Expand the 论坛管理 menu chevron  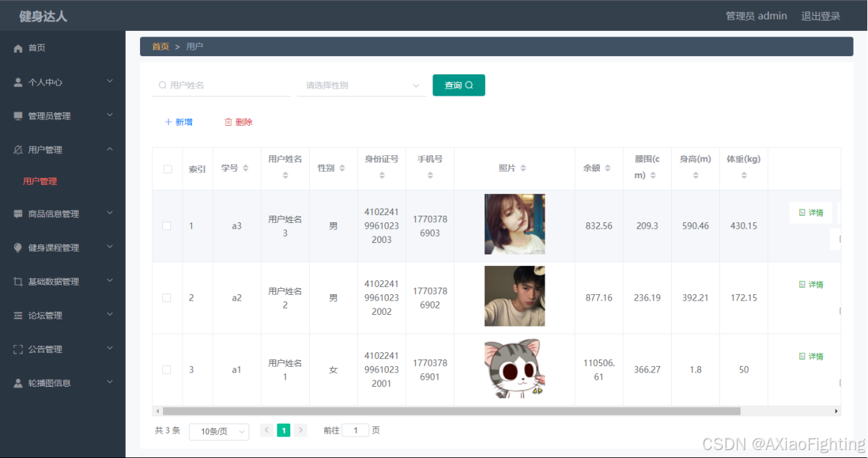pyautogui.click(x=110, y=314)
